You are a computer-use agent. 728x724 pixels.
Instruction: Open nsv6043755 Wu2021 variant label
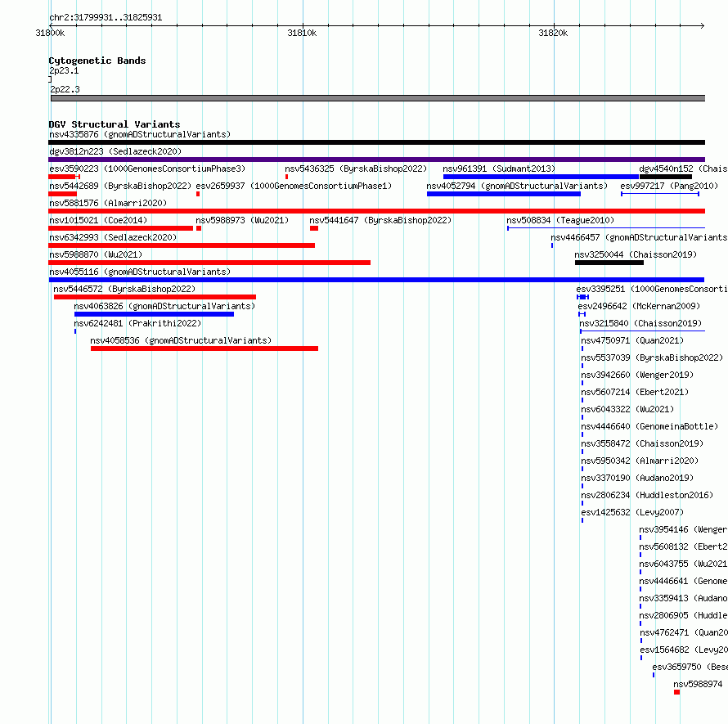coord(683,564)
